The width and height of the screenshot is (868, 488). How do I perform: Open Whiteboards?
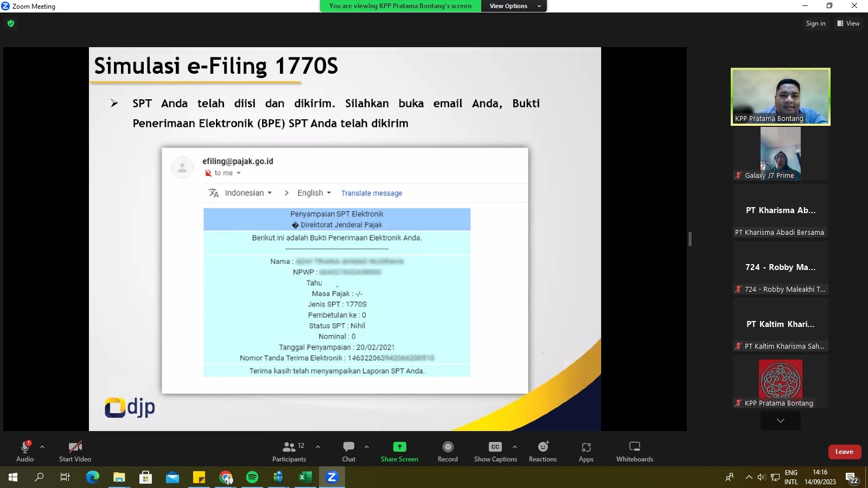tap(634, 451)
